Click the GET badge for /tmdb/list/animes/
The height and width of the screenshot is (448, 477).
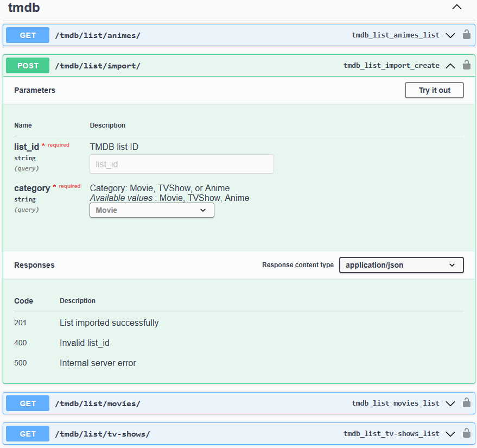(28, 35)
